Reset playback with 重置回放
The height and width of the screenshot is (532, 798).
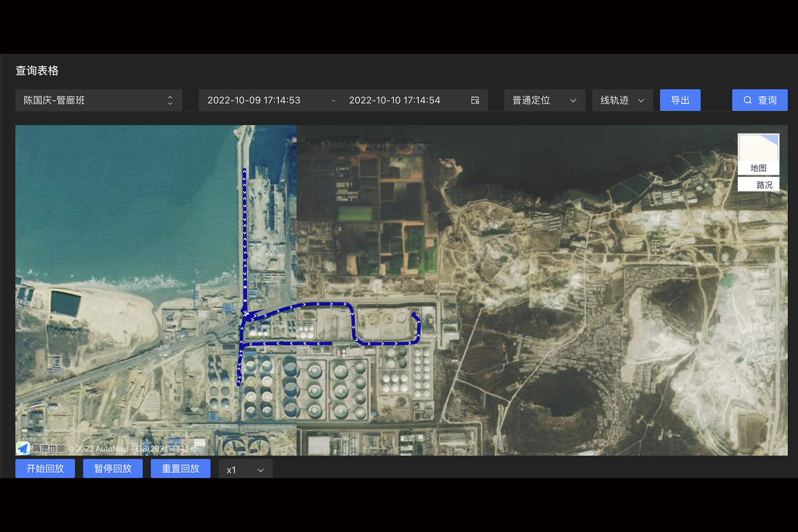[x=180, y=468]
